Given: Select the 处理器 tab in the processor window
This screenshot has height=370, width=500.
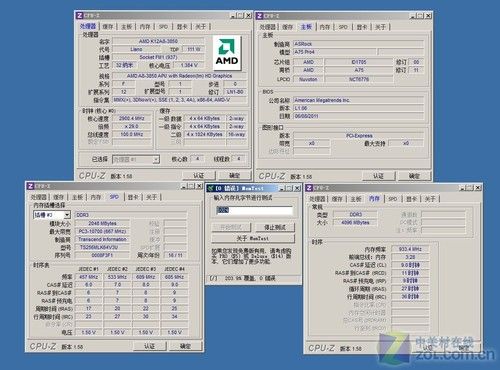Looking at the screenshot, I should tap(88, 26).
